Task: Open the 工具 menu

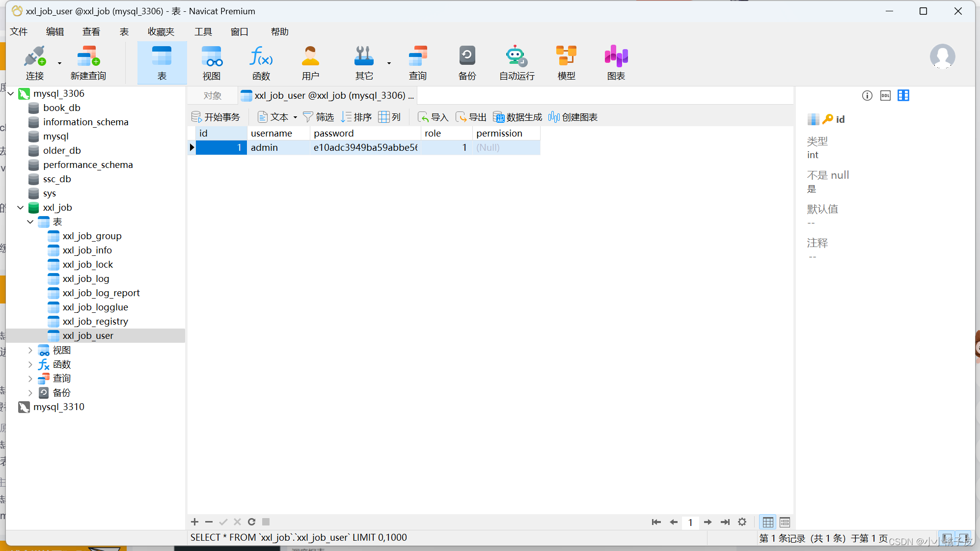Action: 203,31
